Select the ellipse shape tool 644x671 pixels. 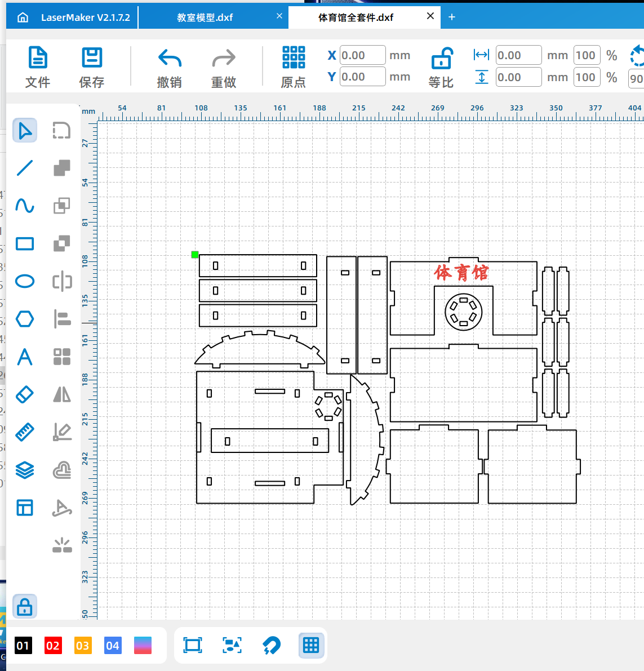tap(25, 281)
